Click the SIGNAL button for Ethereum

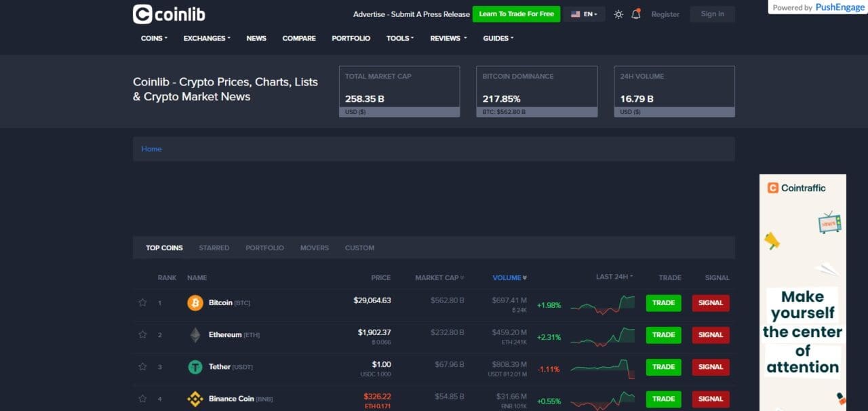(711, 335)
